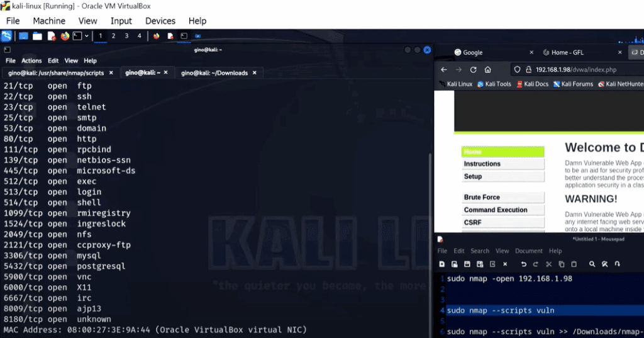Click the Mousepad Save document icon
The width and height of the screenshot is (644, 338).
pos(467,264)
